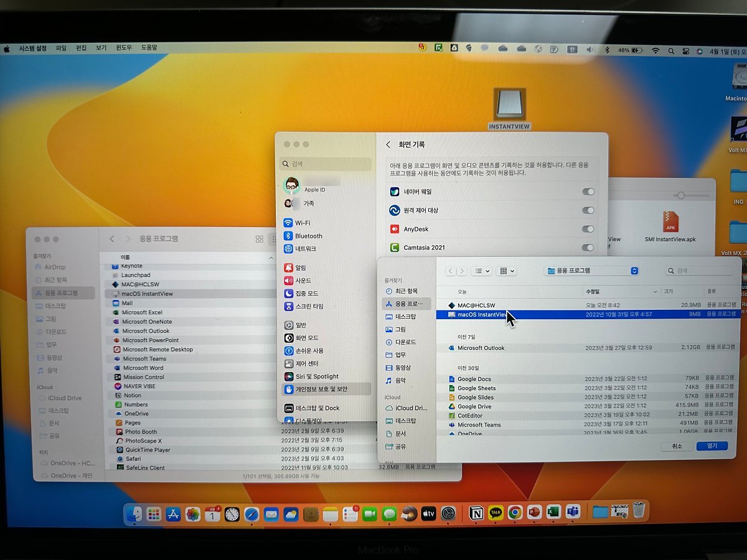Image resolution: width=747 pixels, height=560 pixels.
Task: Open grouping options dropdown in dialog
Action: (507, 271)
